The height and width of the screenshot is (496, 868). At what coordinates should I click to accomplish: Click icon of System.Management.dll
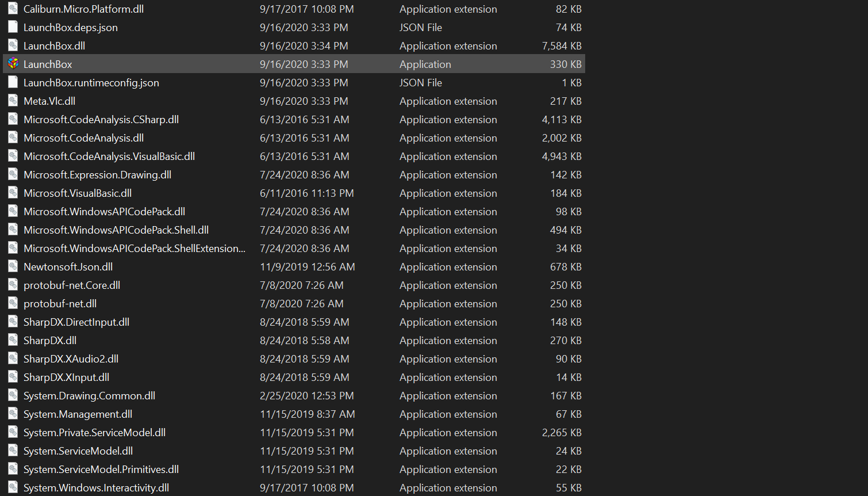pos(13,414)
